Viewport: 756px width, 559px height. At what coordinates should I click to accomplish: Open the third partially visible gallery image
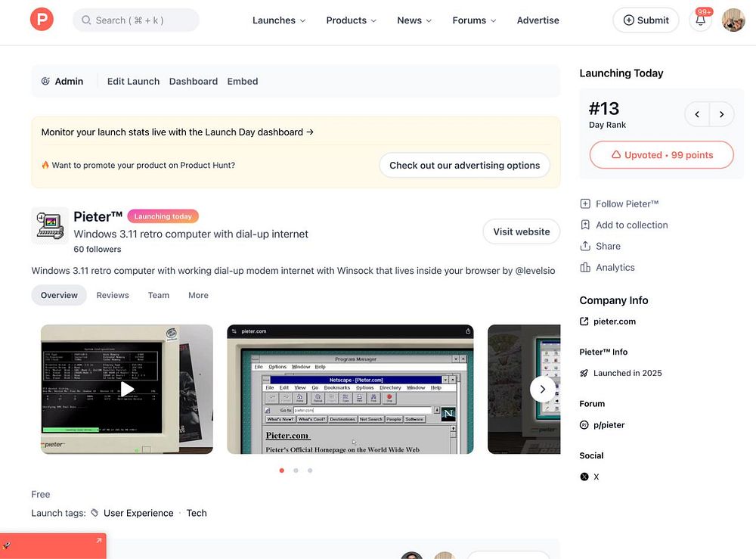[524, 390]
